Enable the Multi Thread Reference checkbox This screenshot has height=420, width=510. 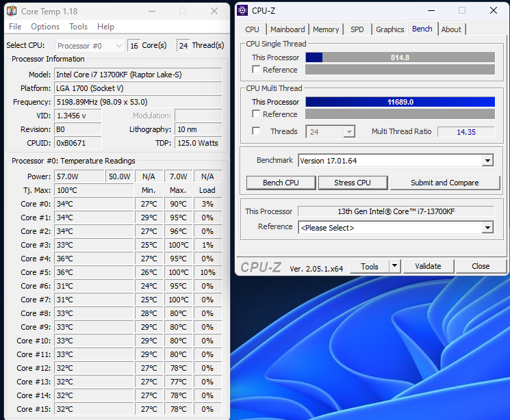tap(256, 114)
